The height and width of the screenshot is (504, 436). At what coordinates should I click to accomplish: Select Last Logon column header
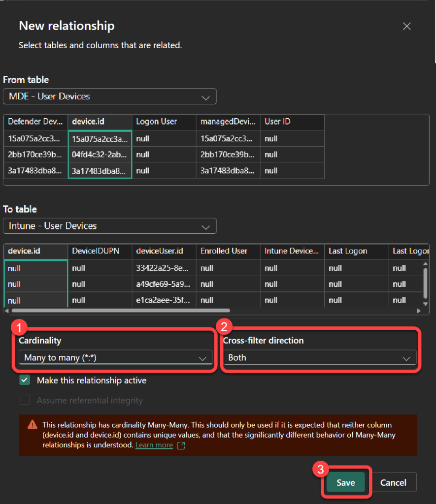(357, 252)
